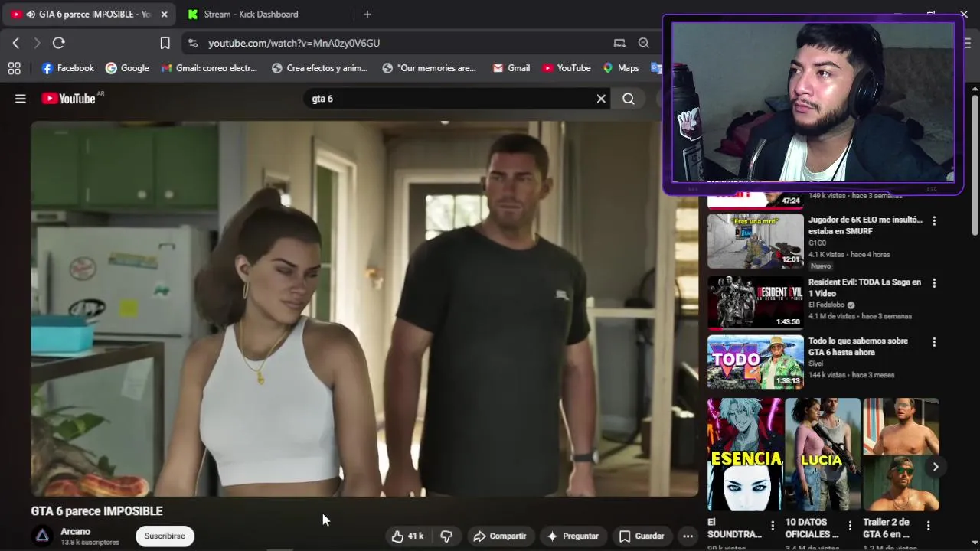This screenshot has height=551, width=980.
Task: Open video titled Jugador de 6K ELO me insultó
Action: tap(865, 225)
